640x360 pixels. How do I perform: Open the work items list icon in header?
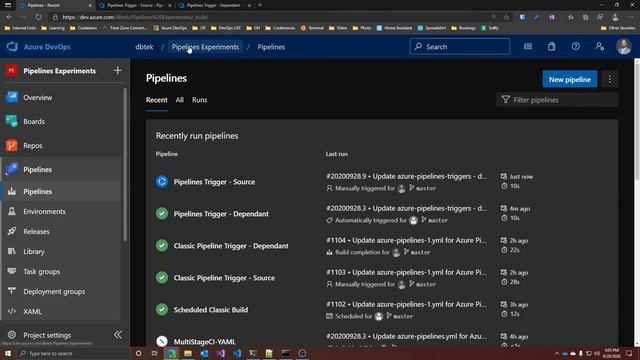coord(528,47)
